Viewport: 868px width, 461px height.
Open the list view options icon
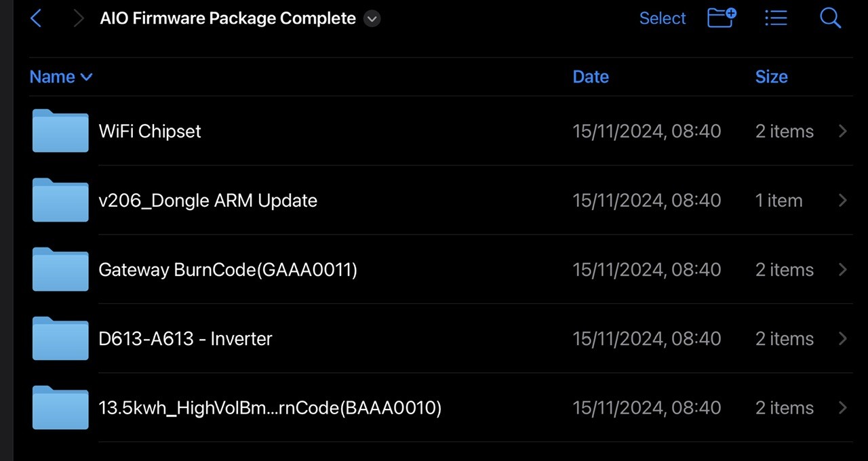[x=776, y=18]
